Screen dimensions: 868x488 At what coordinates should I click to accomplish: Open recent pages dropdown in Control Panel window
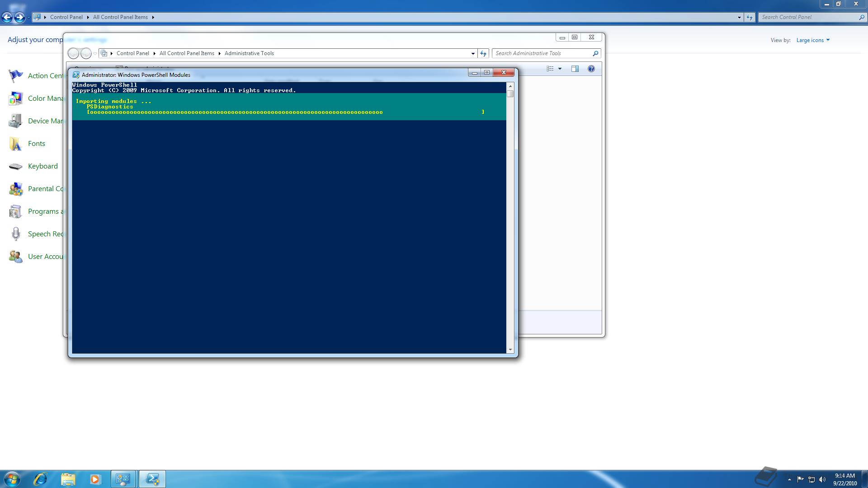[28, 17]
